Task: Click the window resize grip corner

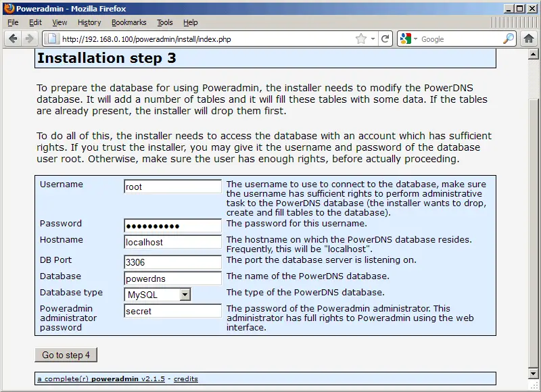Action: point(534,385)
